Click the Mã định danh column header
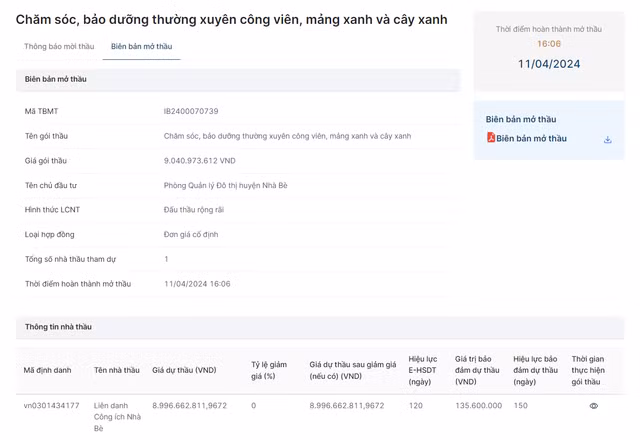 tap(48, 369)
